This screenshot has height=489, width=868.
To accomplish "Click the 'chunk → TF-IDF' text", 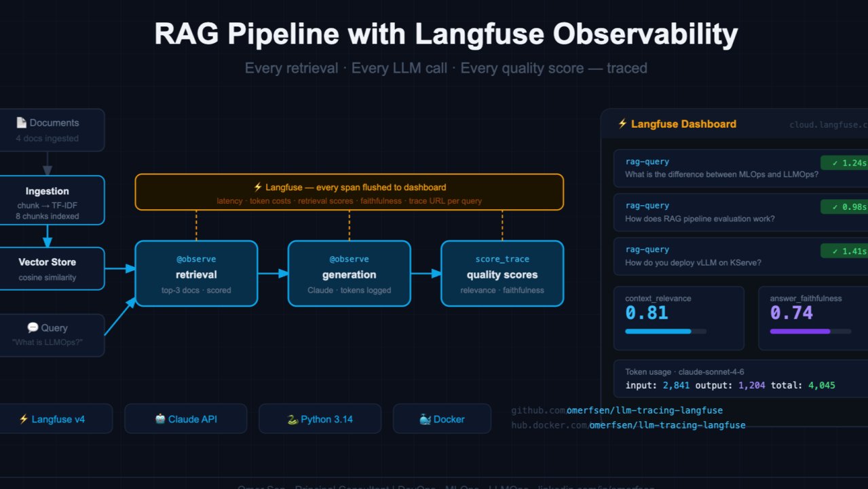I will [x=48, y=205].
